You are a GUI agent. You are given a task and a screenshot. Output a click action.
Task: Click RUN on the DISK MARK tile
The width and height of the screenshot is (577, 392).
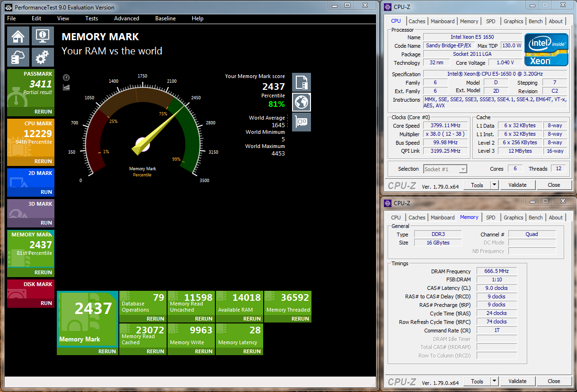point(46,303)
